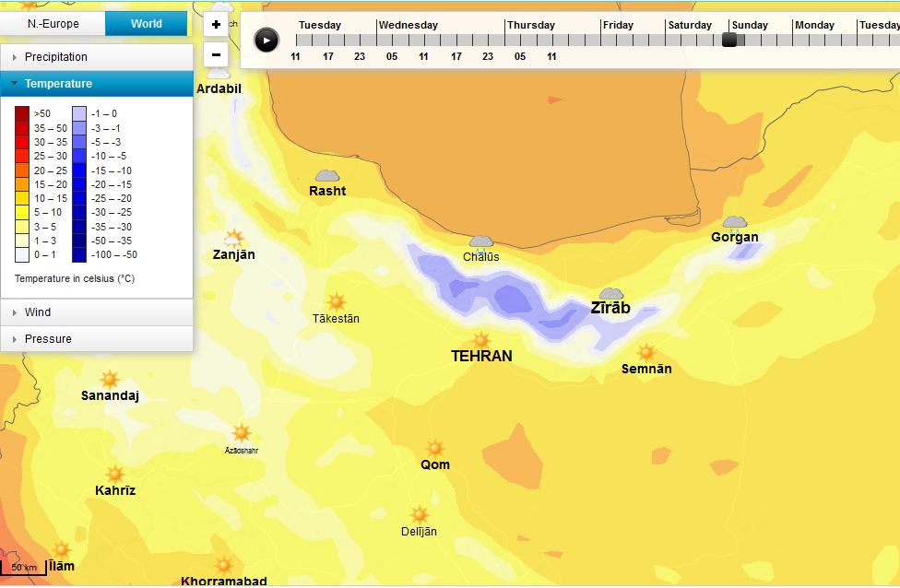Click the Tākestān city label
Image resolution: width=900 pixels, height=588 pixels.
pyautogui.click(x=336, y=318)
